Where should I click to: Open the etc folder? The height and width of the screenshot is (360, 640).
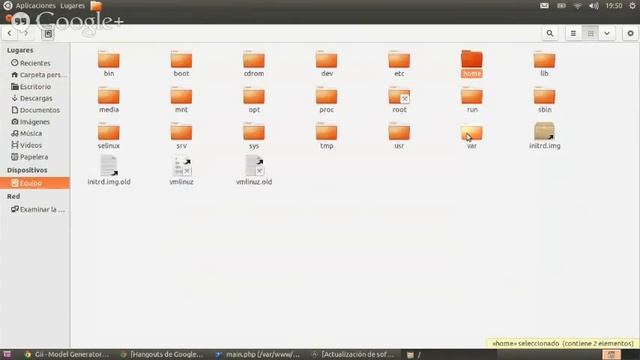399,64
